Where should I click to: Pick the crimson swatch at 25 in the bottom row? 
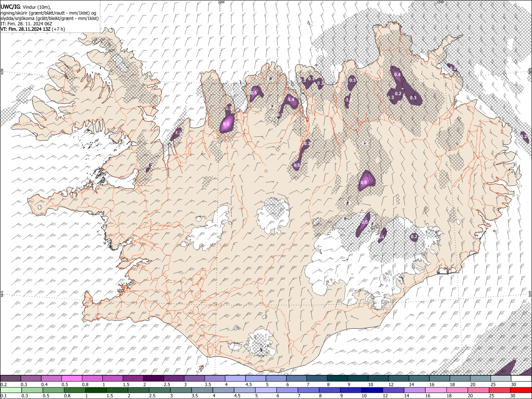coord(500,390)
